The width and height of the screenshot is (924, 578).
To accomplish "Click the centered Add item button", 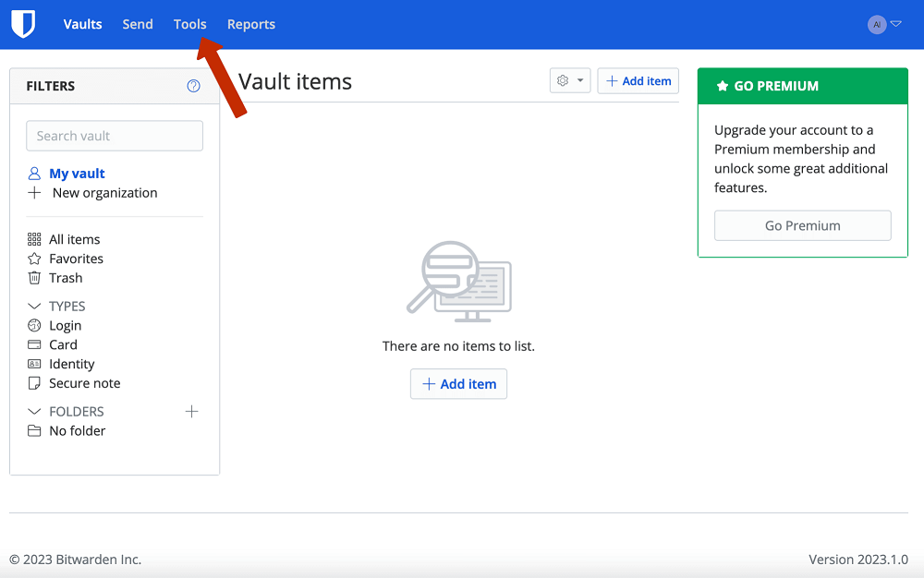I will 458,384.
